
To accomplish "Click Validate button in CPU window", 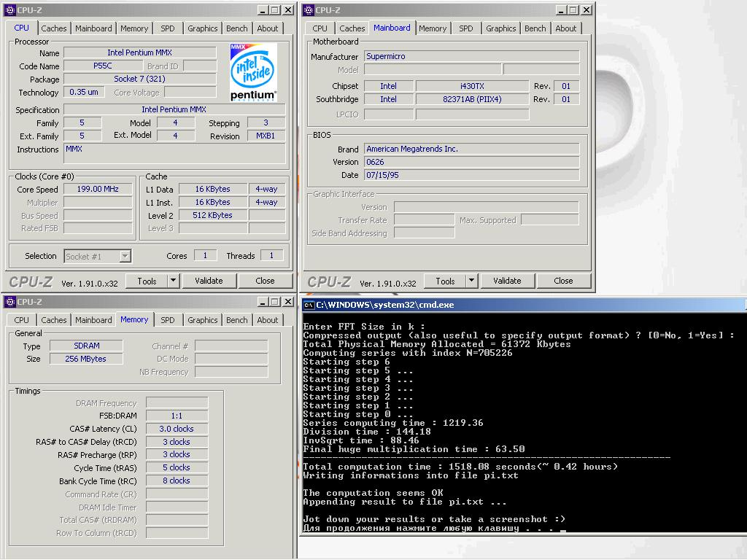I will point(209,281).
